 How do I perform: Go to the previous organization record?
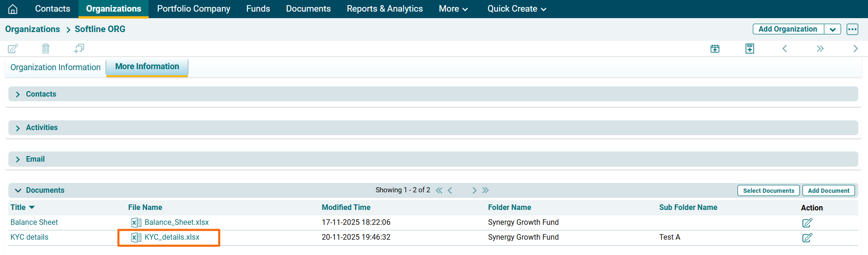tap(784, 49)
